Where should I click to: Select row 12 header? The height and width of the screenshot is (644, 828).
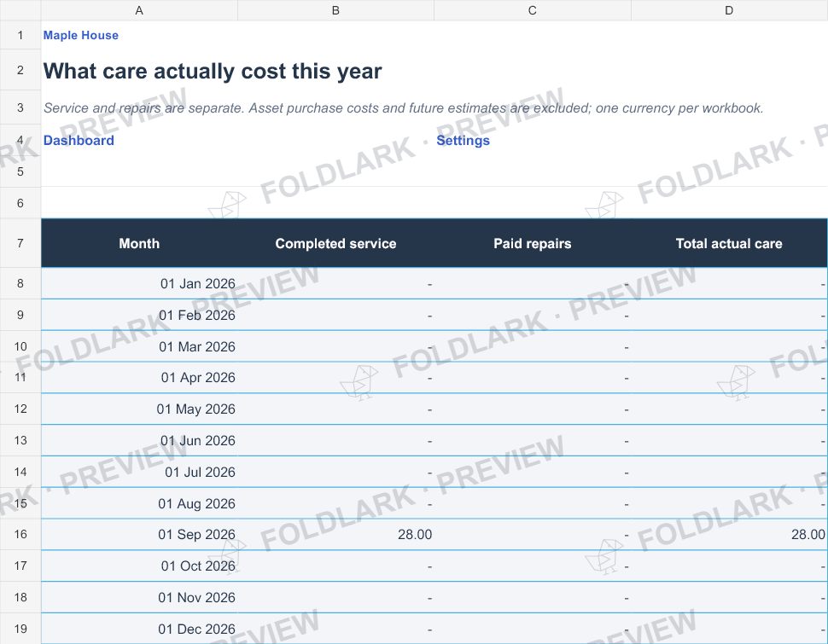tap(20, 409)
